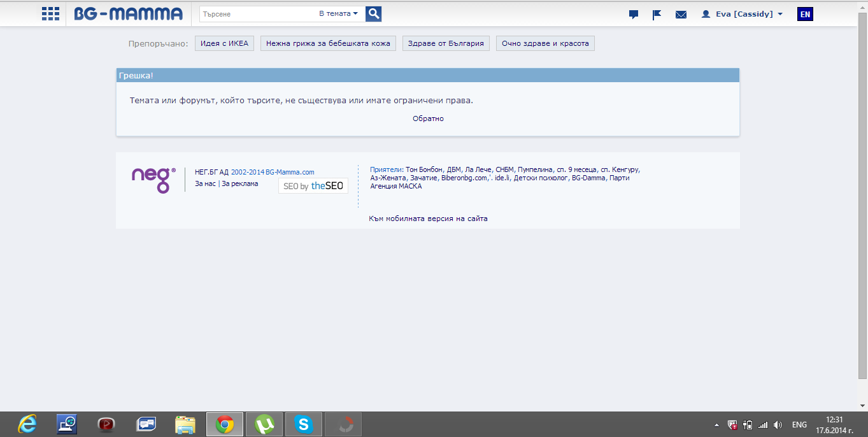
Task: Click the magnifier search button
Action: 374,14
